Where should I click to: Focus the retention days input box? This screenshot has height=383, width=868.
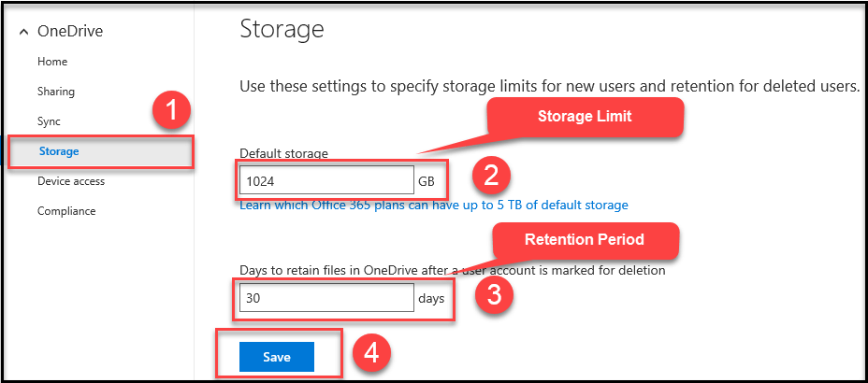pyautogui.click(x=325, y=298)
